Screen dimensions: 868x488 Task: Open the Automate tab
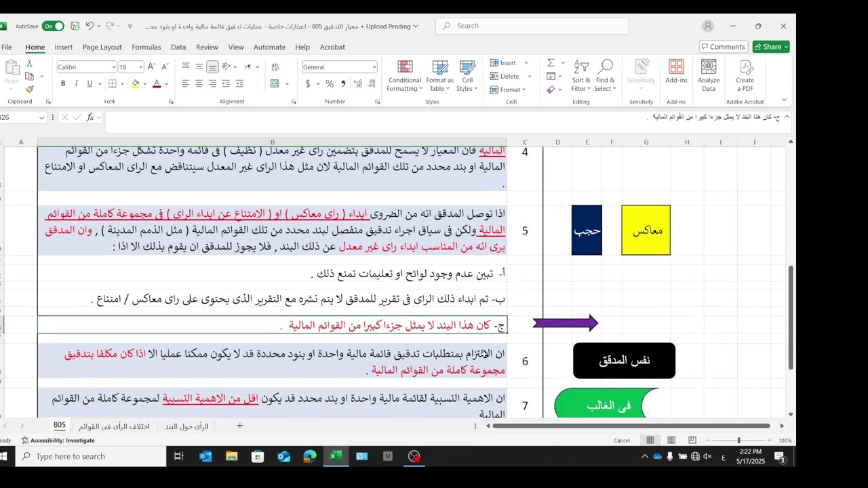click(269, 47)
